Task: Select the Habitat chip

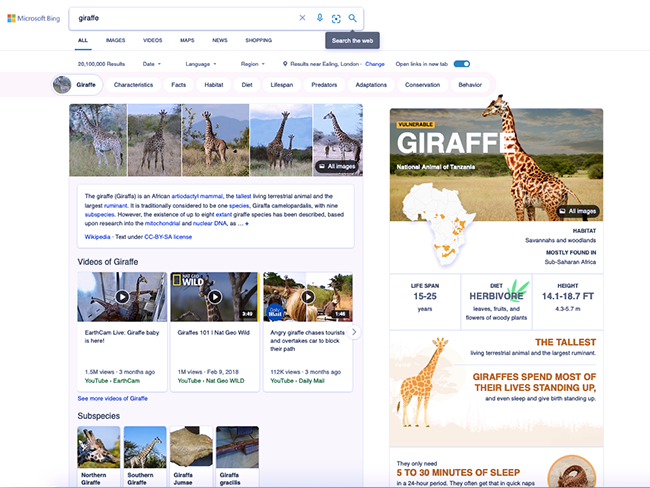Action: (x=214, y=85)
